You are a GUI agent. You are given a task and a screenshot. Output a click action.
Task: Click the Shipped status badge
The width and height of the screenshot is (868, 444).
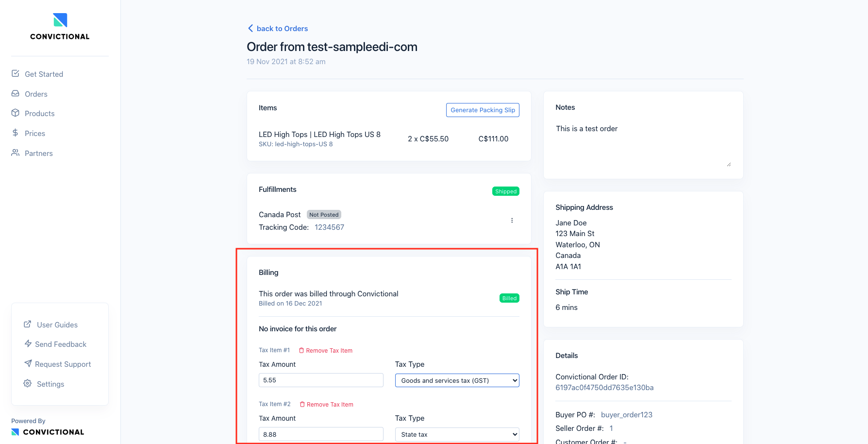click(505, 191)
